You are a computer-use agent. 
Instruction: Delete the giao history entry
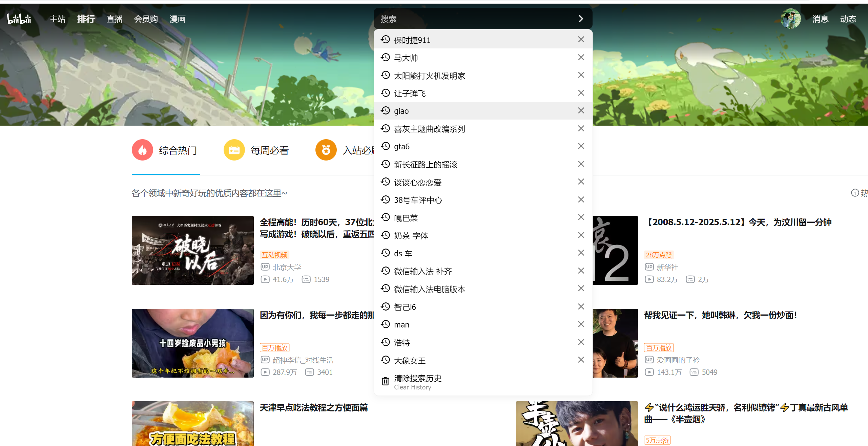coord(581,111)
